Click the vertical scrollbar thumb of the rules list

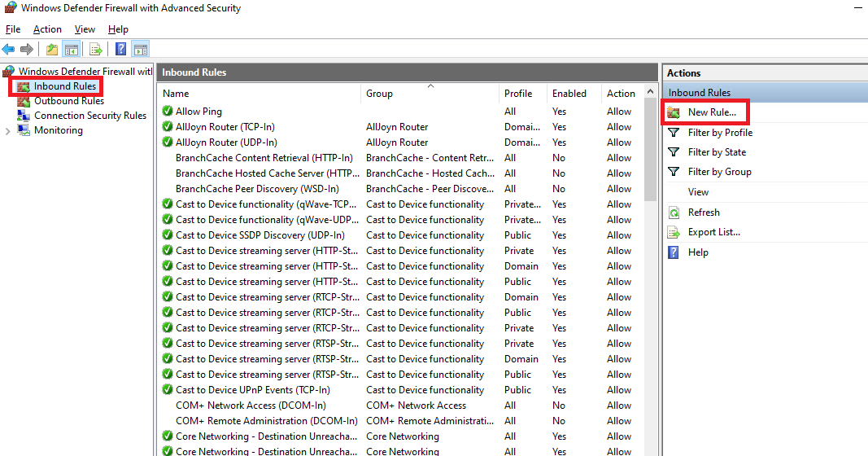click(651, 150)
